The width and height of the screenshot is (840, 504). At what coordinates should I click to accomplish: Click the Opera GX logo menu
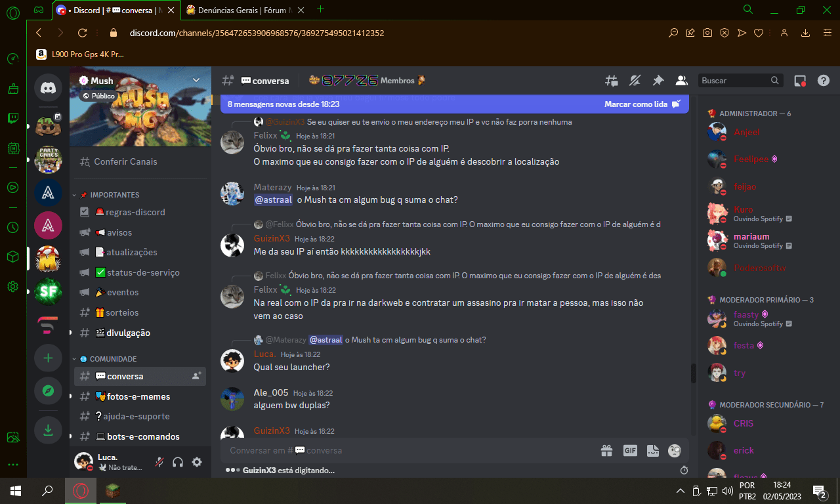[12, 11]
